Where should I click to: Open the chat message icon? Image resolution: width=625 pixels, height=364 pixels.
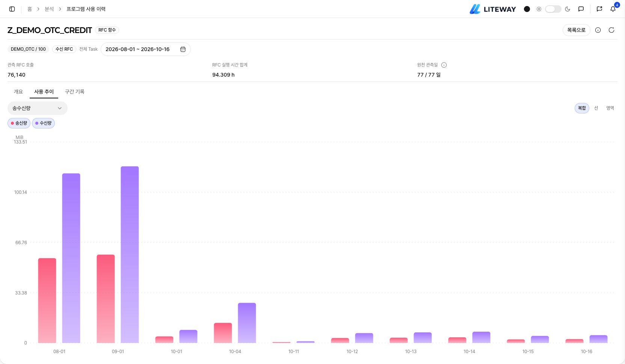[x=581, y=9]
